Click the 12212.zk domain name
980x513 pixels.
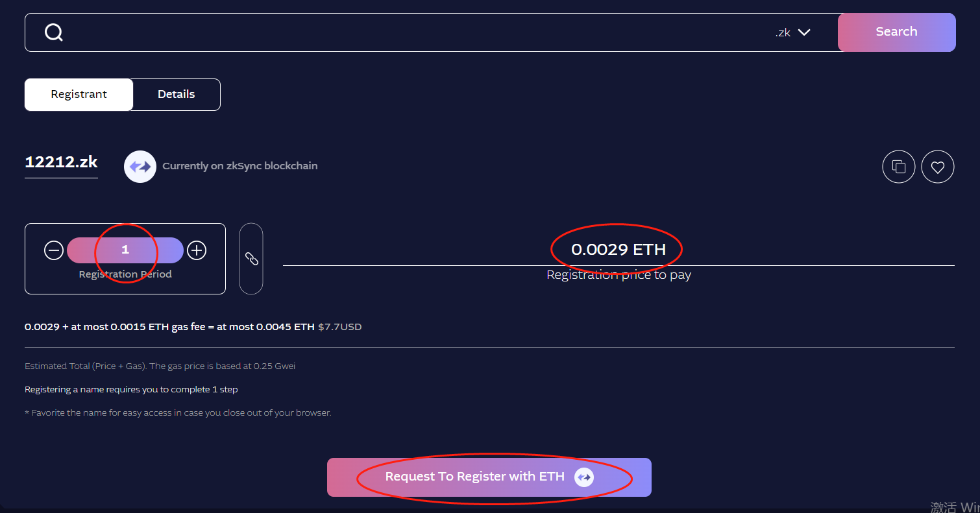coord(61,162)
